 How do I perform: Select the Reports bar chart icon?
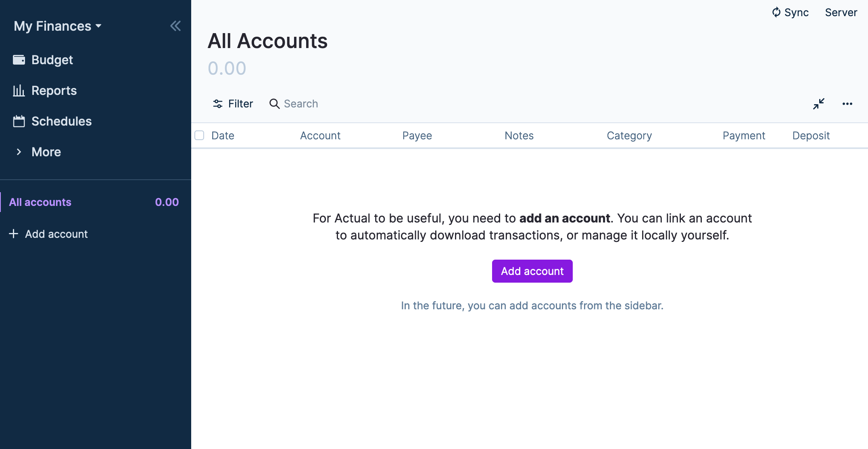pos(19,90)
